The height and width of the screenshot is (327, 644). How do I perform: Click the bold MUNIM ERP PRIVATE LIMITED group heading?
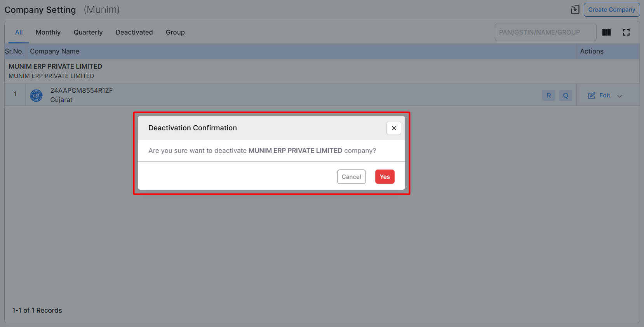tap(55, 66)
